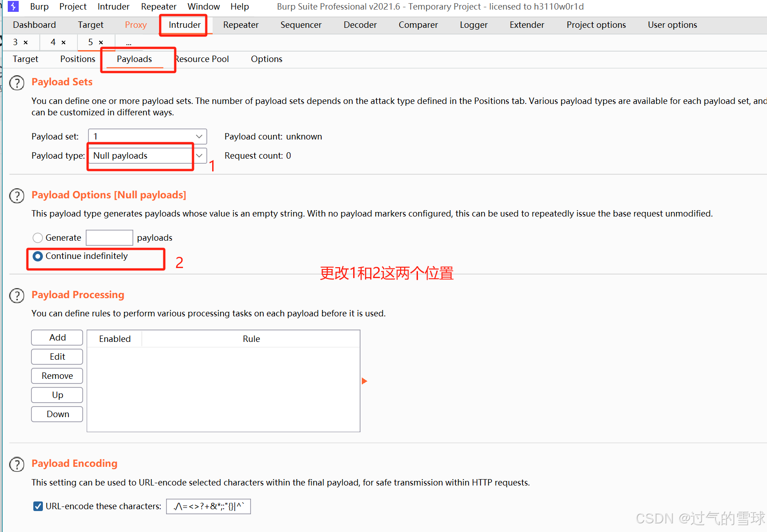This screenshot has width=767, height=532.
Task: Expand the hidden tabs with the ... tab
Action: tap(129, 42)
